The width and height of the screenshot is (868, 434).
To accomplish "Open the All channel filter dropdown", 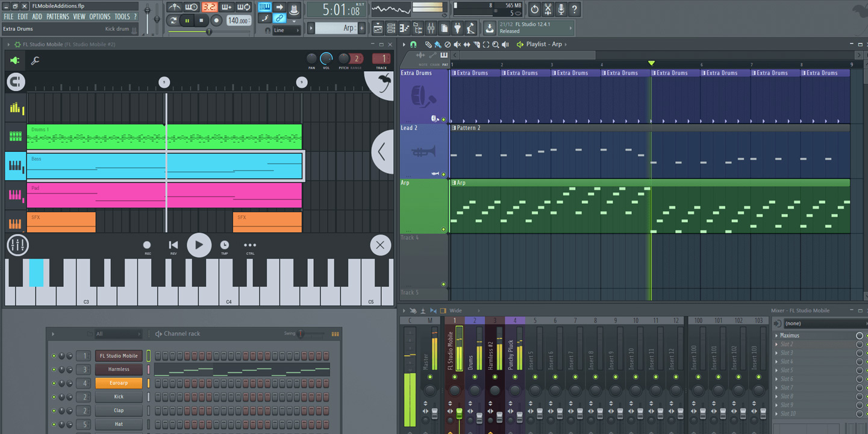I will (119, 334).
